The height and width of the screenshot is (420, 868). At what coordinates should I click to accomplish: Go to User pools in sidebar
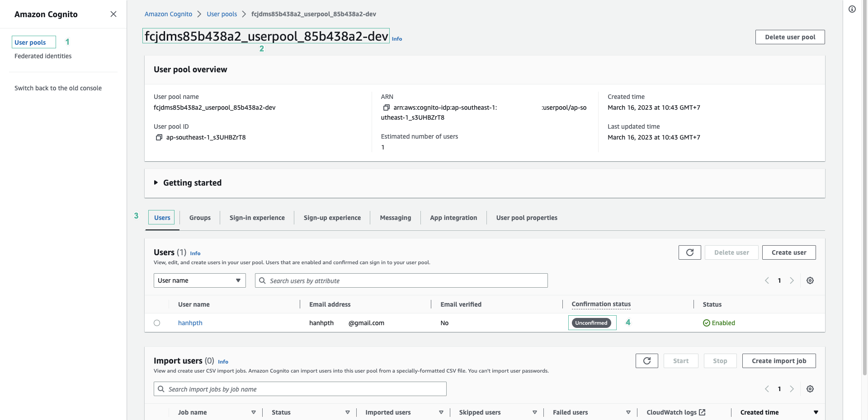tap(30, 42)
